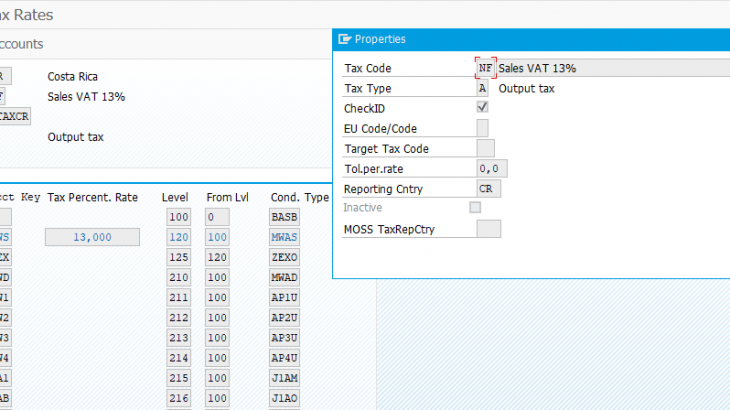Click the EU Code/Code input box
Image resolution: width=730 pixels, height=410 pixels.
coord(483,128)
